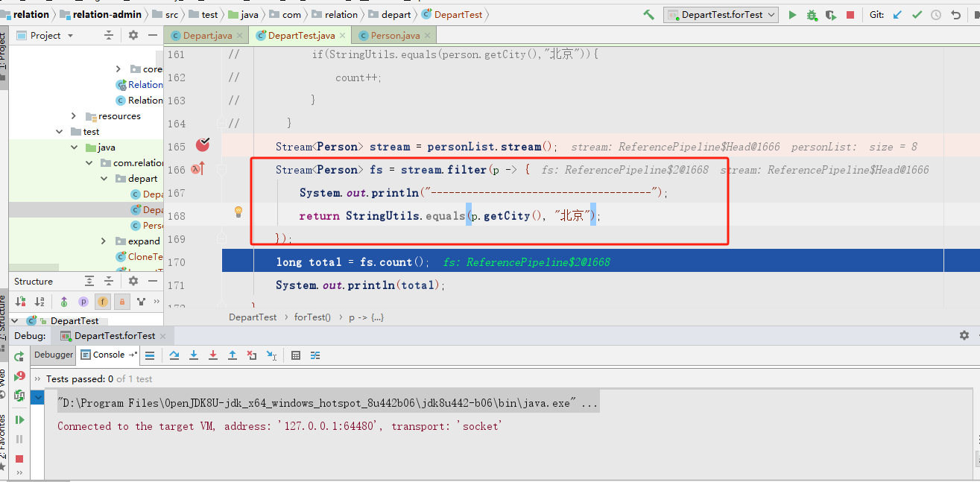Toggle show inherited members in Structure
The width and height of the screenshot is (980, 482).
click(64, 302)
